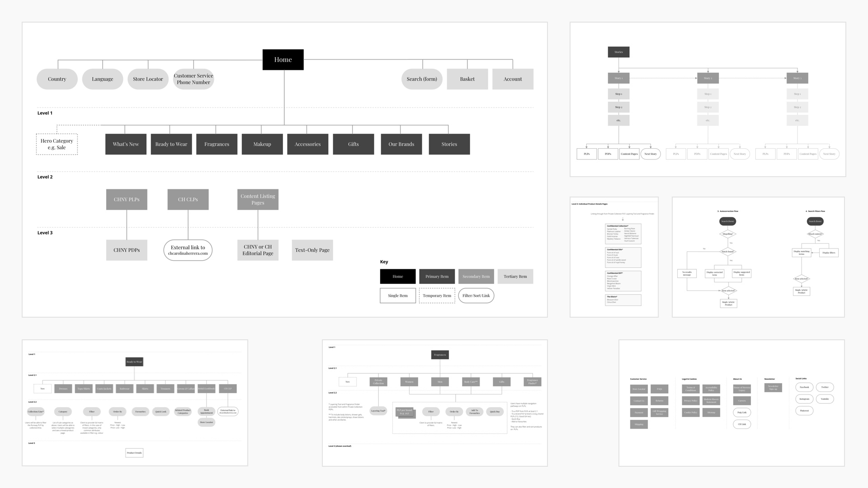The height and width of the screenshot is (488, 868).
Task: Click the 'CH CLPs' secondary item node
Action: pyautogui.click(x=188, y=199)
